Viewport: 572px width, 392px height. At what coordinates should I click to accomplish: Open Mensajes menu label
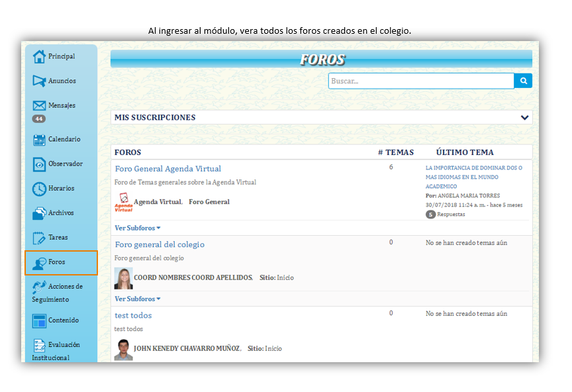tap(62, 105)
